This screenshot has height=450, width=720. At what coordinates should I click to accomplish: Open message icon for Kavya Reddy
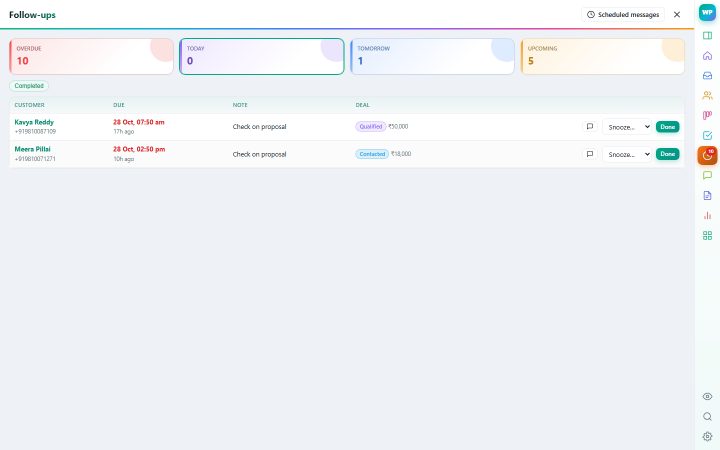coord(590,126)
